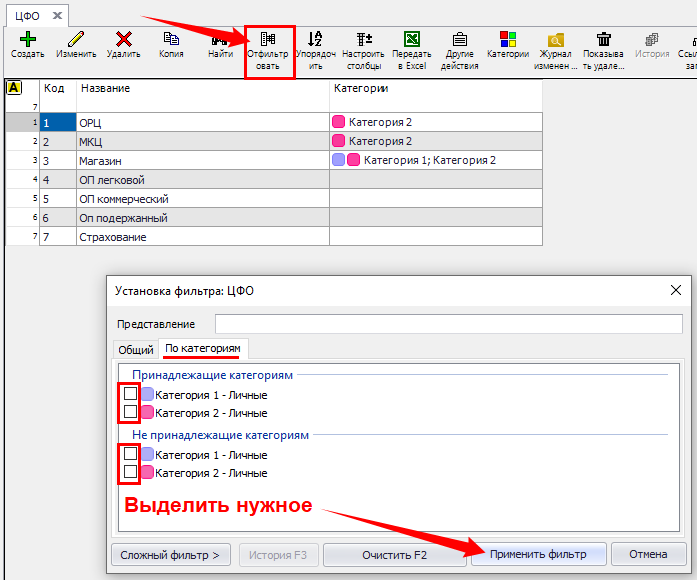Click the Копия (Copy) toolbar icon
The height and width of the screenshot is (580, 697).
point(171,40)
